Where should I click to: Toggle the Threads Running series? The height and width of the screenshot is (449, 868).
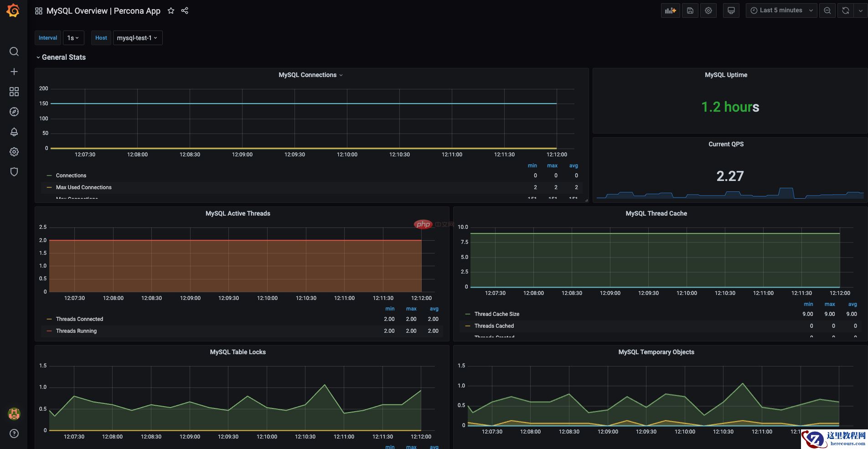[x=77, y=331]
